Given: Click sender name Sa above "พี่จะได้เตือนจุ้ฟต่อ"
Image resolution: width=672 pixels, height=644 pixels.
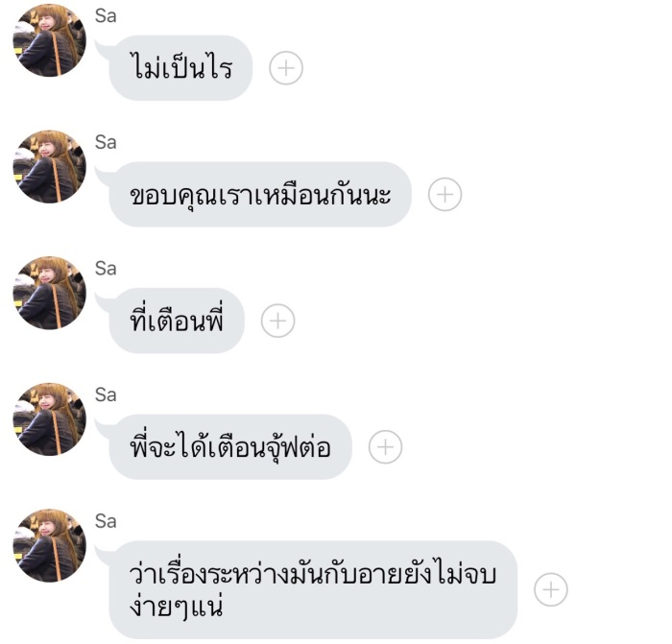Looking at the screenshot, I should pyautogui.click(x=106, y=395).
